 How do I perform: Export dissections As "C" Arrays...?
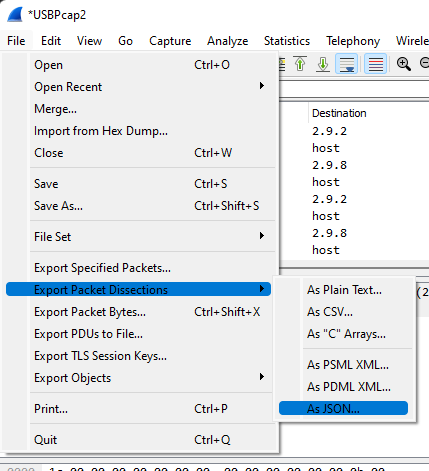click(x=343, y=334)
